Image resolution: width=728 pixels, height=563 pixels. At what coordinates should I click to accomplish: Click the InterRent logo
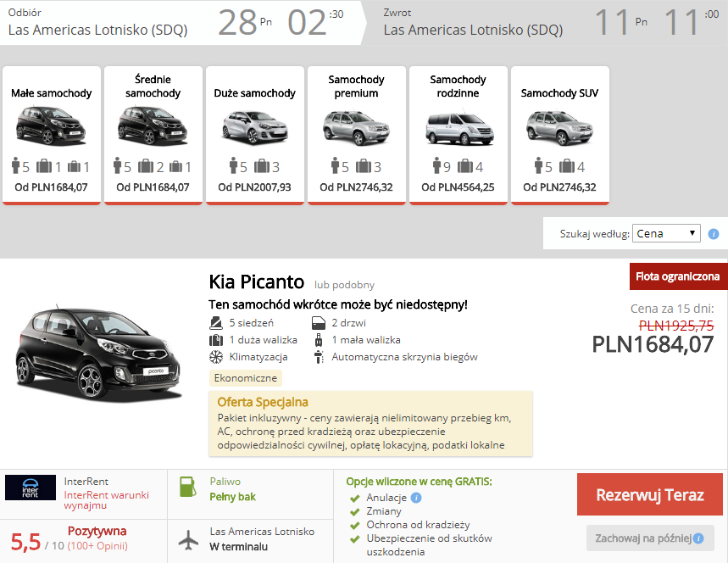click(x=31, y=488)
